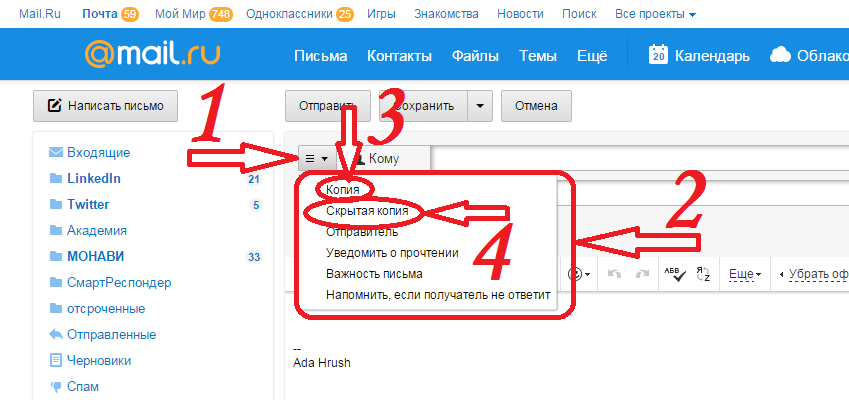Click inside the Кому address input field
Viewport: 849px width, 400px height.
pos(639,159)
